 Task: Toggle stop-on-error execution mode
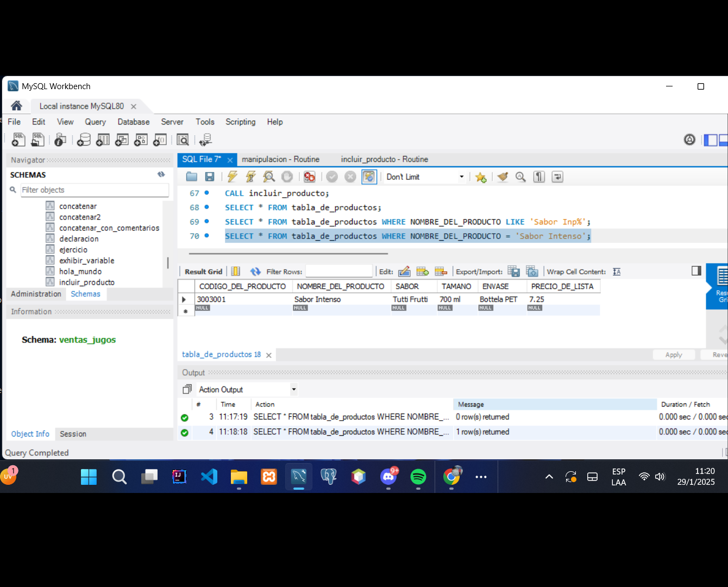point(310,177)
